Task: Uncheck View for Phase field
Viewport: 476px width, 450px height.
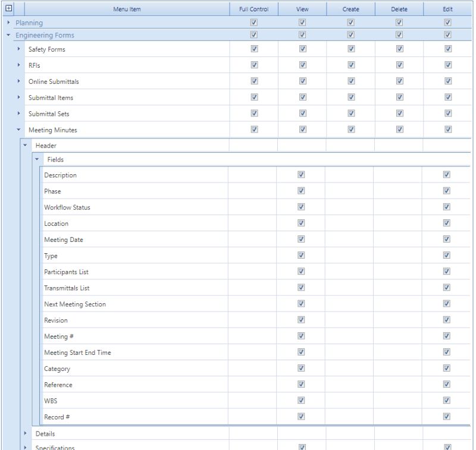Action: (301, 191)
